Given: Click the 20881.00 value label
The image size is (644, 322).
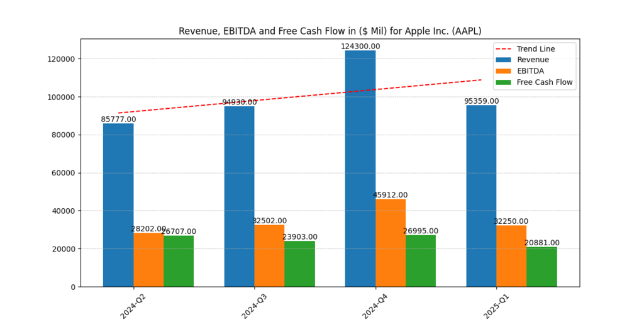Looking at the screenshot, I should (541, 243).
